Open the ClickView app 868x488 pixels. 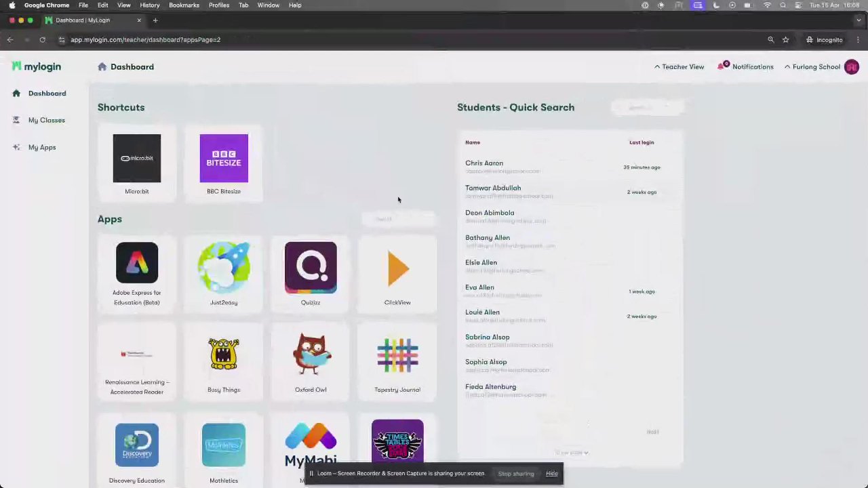tap(397, 274)
